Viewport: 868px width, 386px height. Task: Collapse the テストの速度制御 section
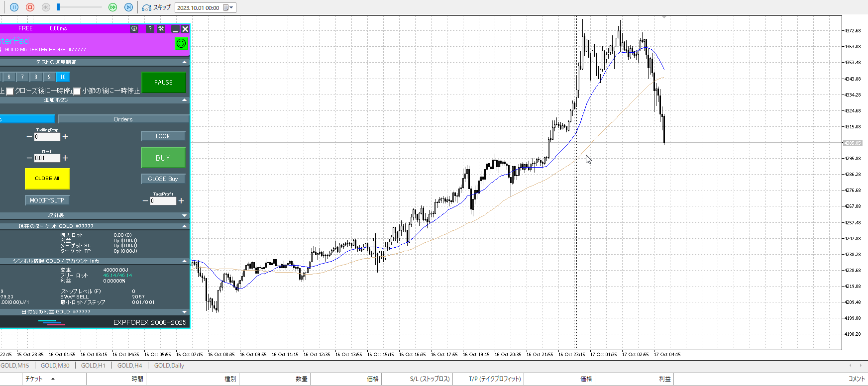185,62
